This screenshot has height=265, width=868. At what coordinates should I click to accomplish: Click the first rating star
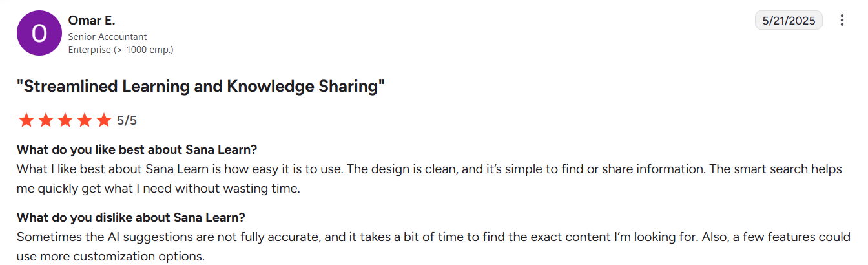(26, 120)
